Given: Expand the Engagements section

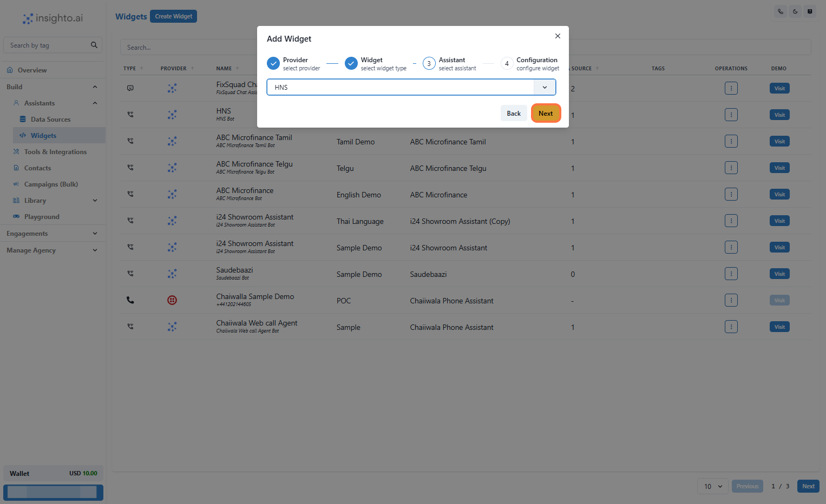Looking at the screenshot, I should pyautogui.click(x=95, y=234).
